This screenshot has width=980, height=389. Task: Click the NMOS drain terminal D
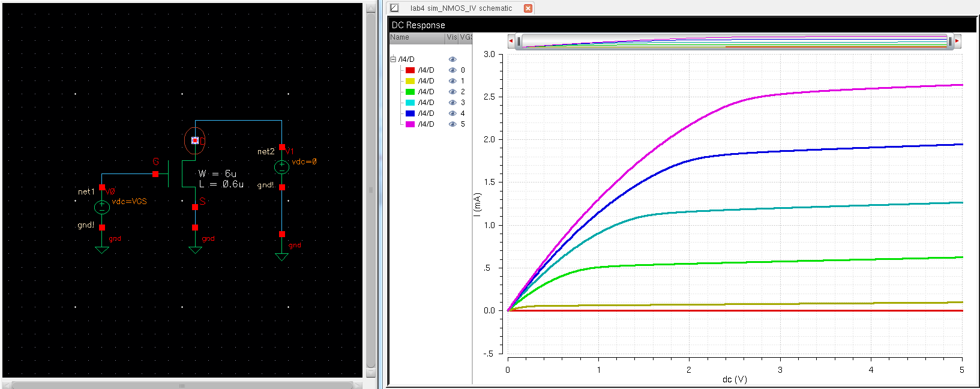click(x=195, y=140)
